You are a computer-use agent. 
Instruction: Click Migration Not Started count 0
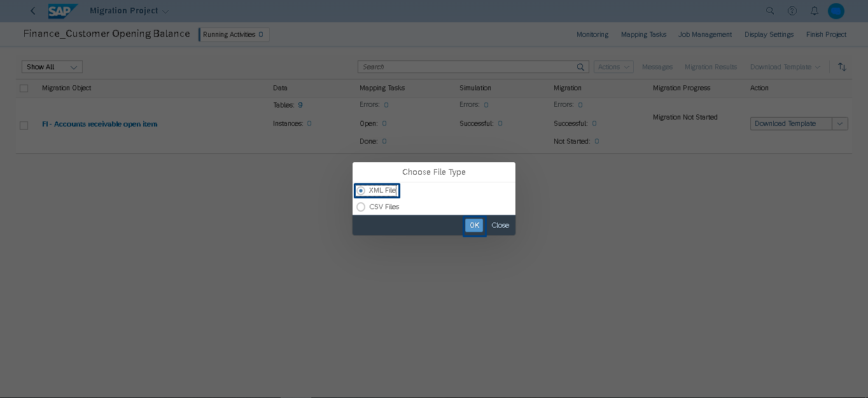[597, 141]
